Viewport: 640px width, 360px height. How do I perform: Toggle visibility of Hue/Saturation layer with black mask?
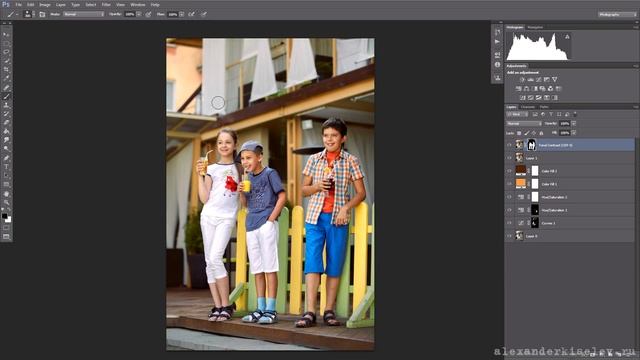[x=509, y=210]
